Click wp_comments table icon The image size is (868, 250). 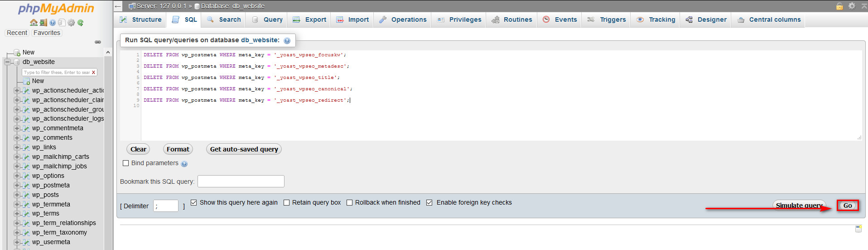[x=26, y=138]
